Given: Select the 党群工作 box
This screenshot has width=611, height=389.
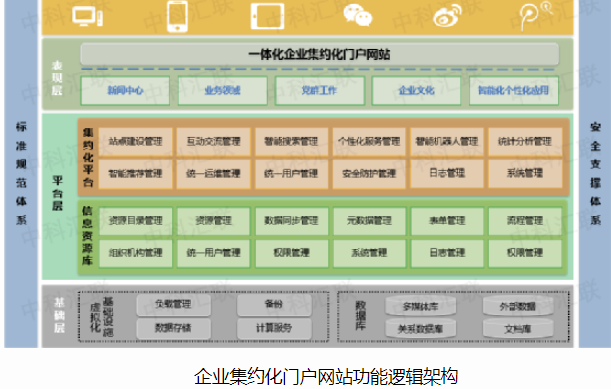Looking at the screenshot, I should 320,90.
